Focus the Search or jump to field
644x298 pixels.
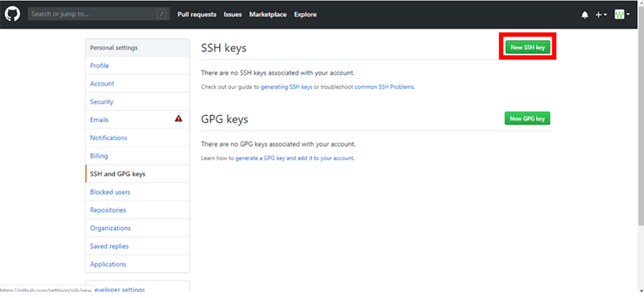(x=99, y=14)
